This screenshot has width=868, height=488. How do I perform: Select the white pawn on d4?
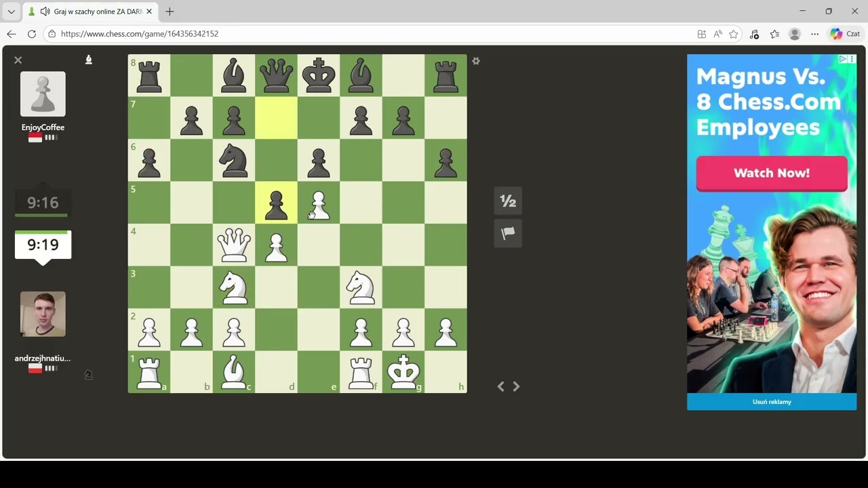pyautogui.click(x=276, y=245)
